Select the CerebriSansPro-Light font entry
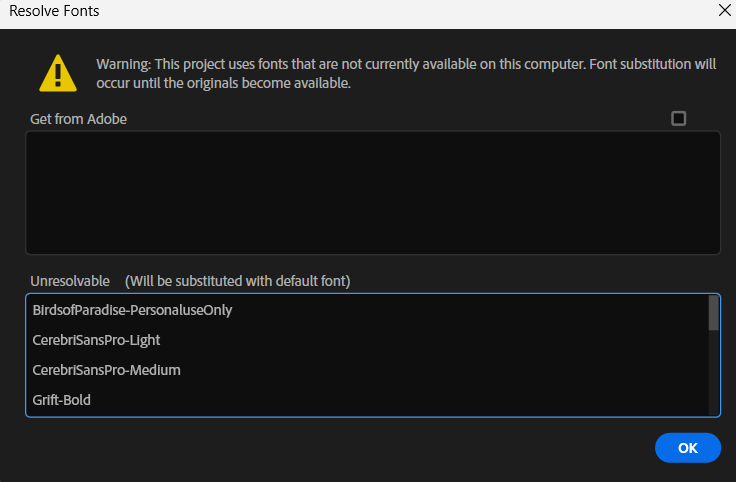Screen dimensions: 736x482 tap(96, 340)
